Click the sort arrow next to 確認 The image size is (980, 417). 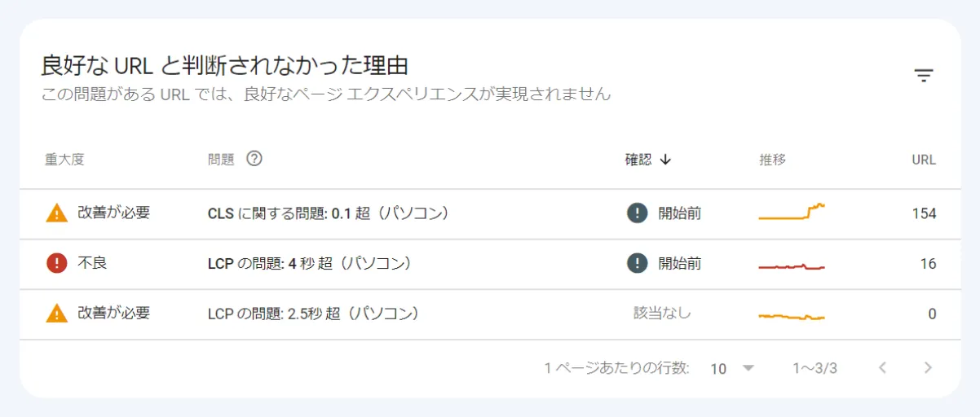coord(665,160)
